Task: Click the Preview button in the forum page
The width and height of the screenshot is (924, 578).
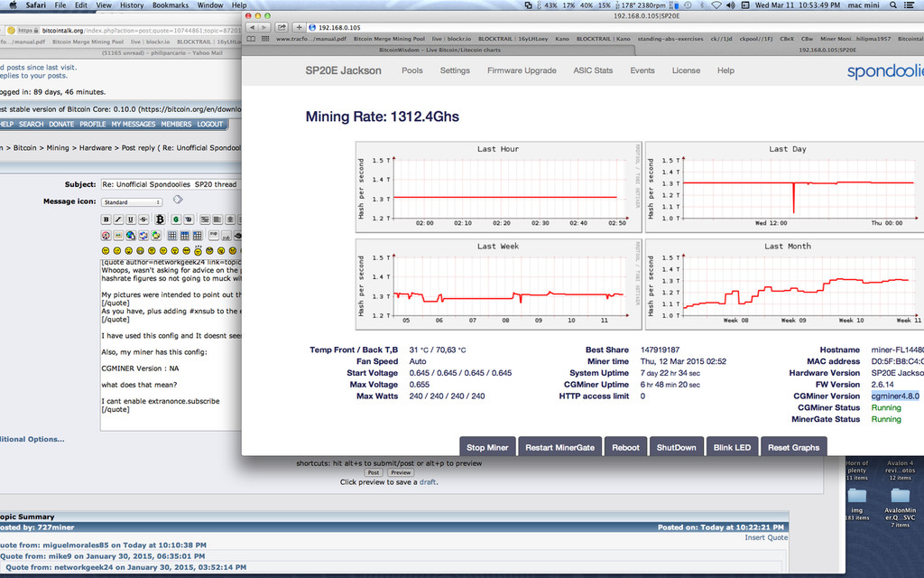Action: click(400, 472)
